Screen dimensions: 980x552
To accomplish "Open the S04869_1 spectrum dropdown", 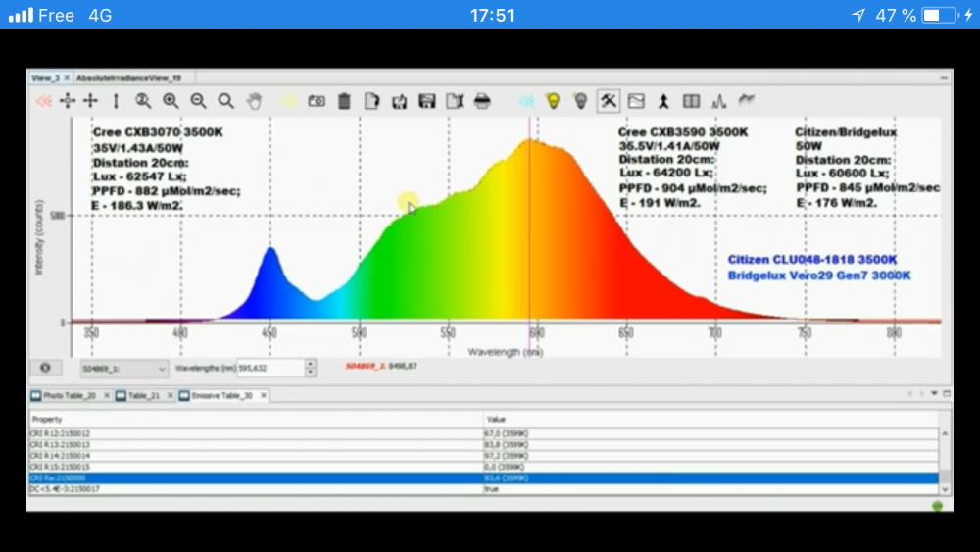I will [x=123, y=369].
